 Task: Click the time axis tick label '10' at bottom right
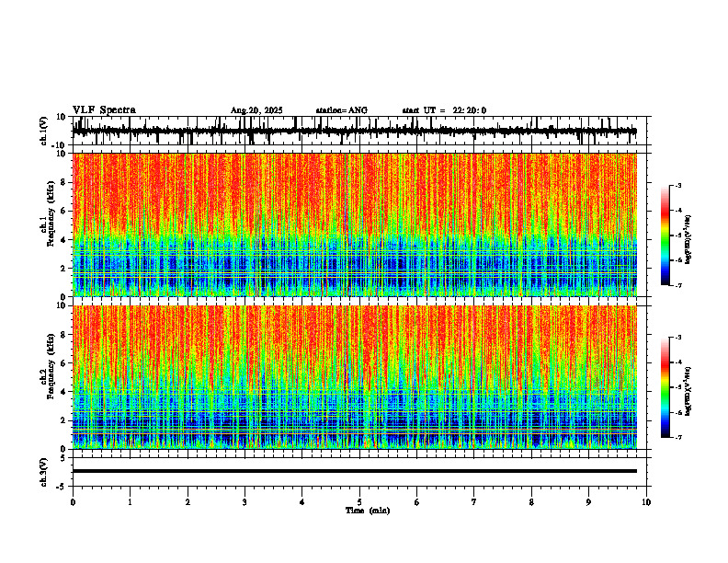[646, 502]
